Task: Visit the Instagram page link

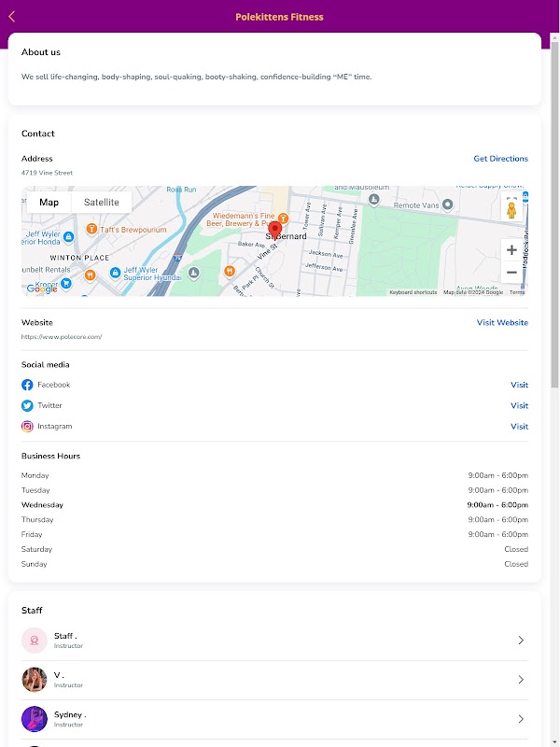Action: 519,427
